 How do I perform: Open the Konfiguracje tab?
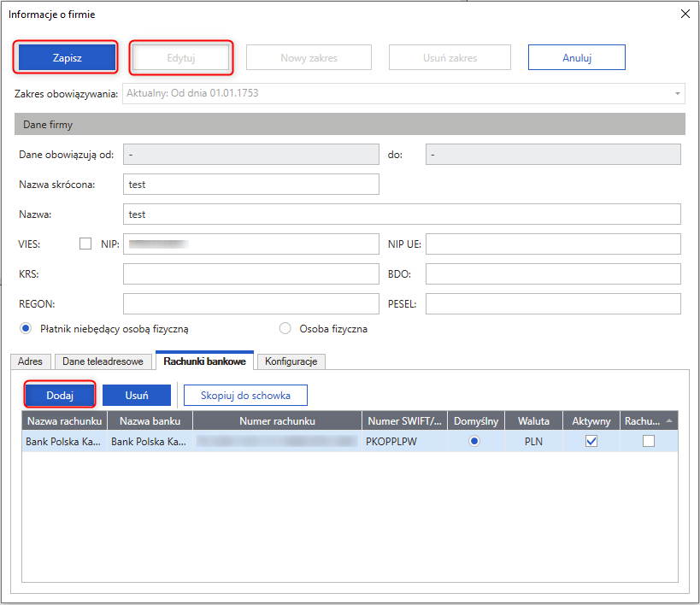pos(291,361)
